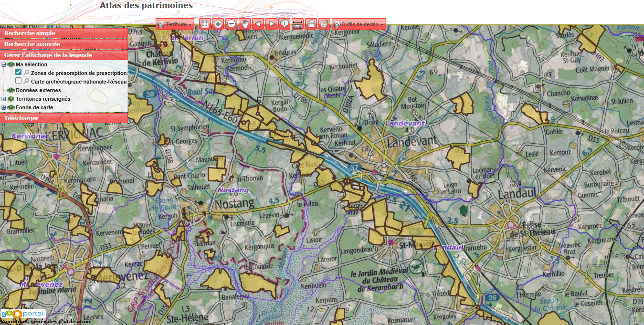Click the Territoires renseignés layers icon
Viewport: 644px width, 325px height.
(x=11, y=99)
